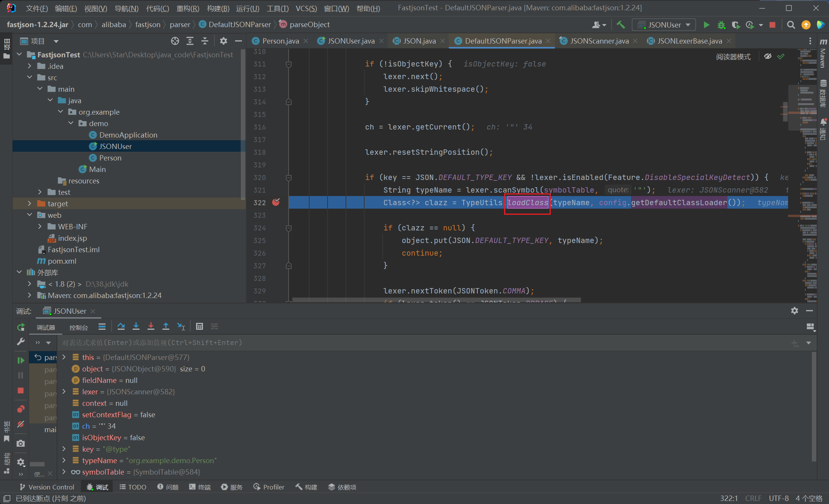Click the Build project hammer icon

[x=621, y=25]
